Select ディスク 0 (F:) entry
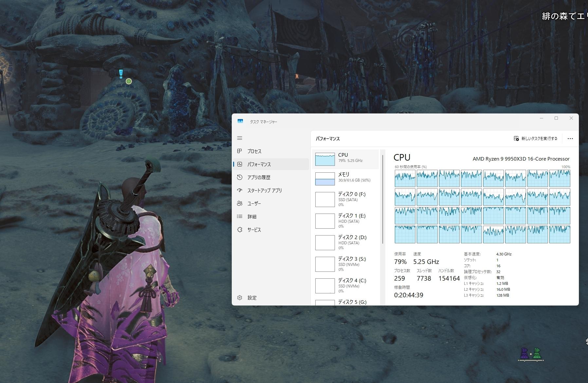Viewport: 588px width, 383px height. pyautogui.click(x=345, y=199)
